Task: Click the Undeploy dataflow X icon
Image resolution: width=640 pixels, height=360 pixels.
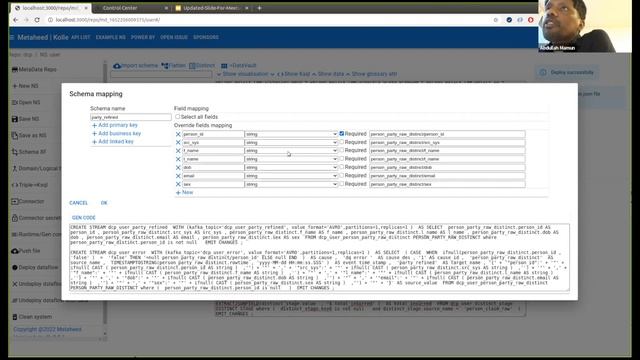Action: click(15, 284)
